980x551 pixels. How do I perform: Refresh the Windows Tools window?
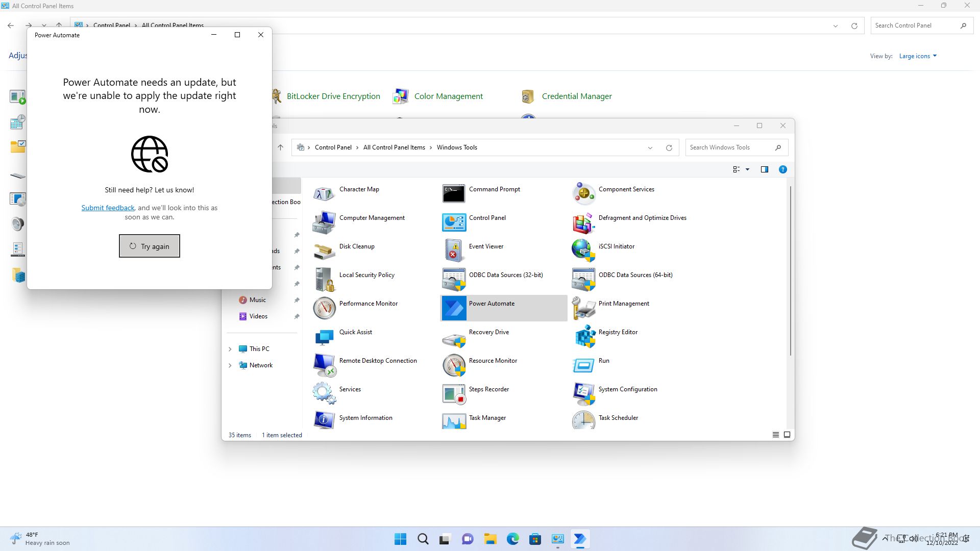coord(669,147)
